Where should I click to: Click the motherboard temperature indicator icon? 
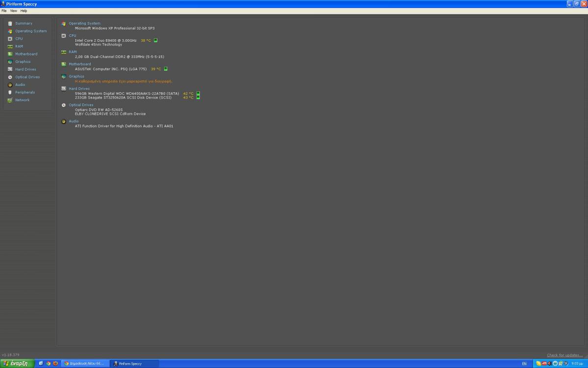point(166,69)
